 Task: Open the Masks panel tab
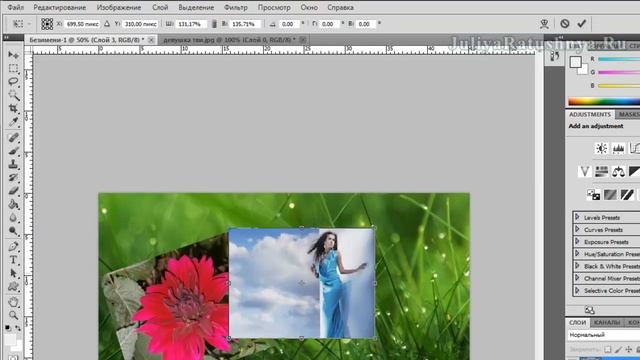[x=628, y=114]
